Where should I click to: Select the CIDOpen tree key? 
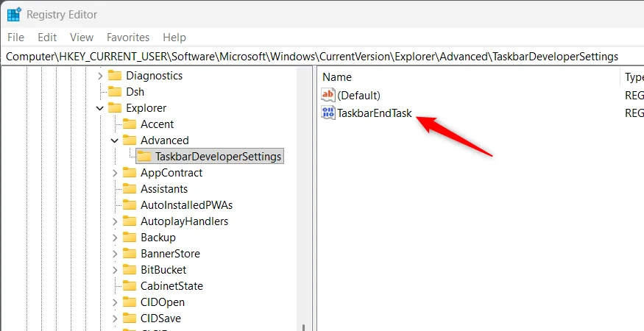coord(163,302)
